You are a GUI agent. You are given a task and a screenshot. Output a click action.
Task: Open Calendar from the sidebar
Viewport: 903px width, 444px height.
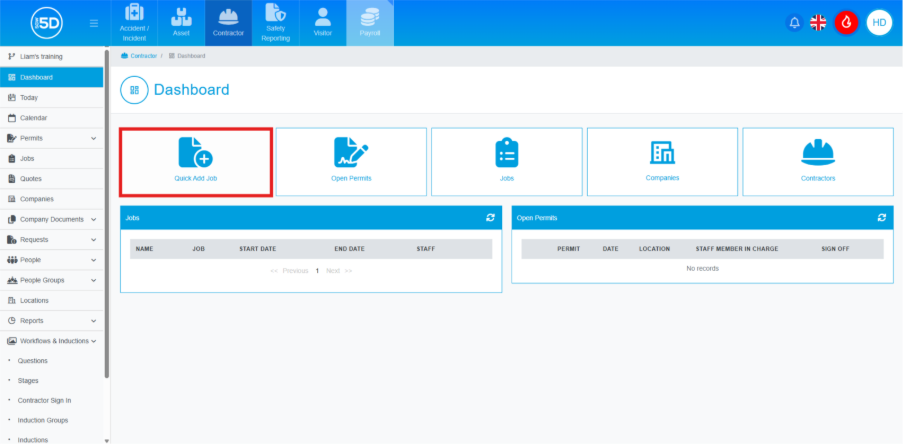tap(34, 117)
